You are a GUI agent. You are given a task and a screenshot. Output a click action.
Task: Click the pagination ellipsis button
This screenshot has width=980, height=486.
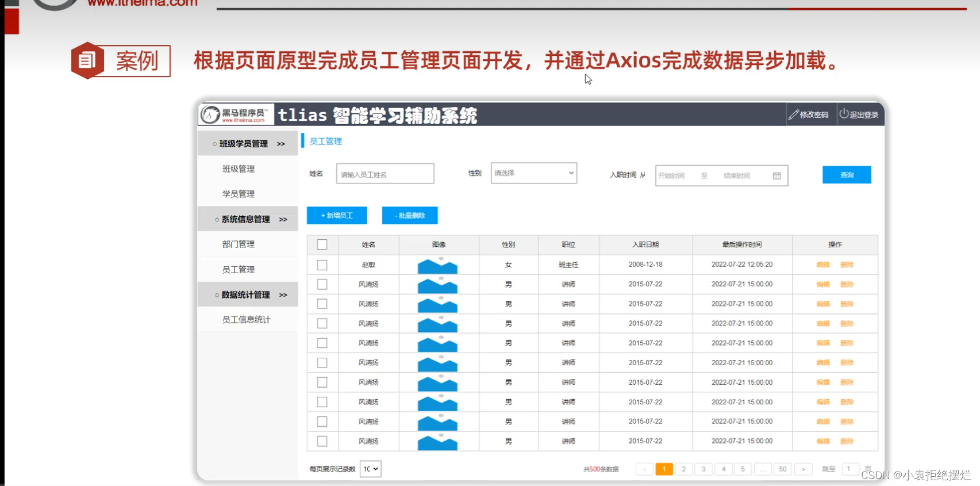click(x=763, y=469)
